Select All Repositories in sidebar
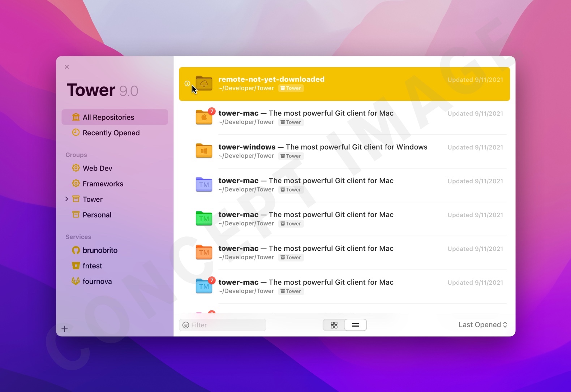The height and width of the screenshot is (392, 571). 108,117
